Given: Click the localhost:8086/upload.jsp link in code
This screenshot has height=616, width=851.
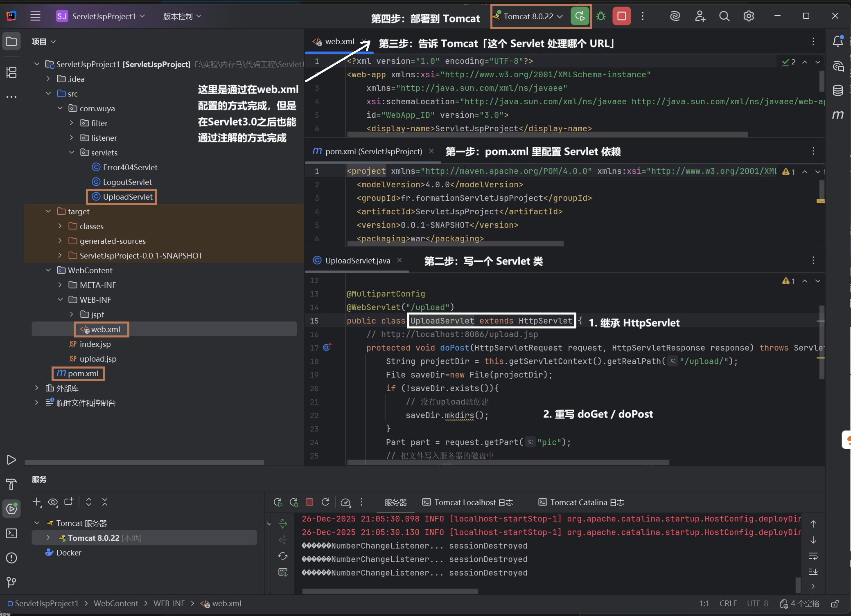Looking at the screenshot, I should coord(459,334).
